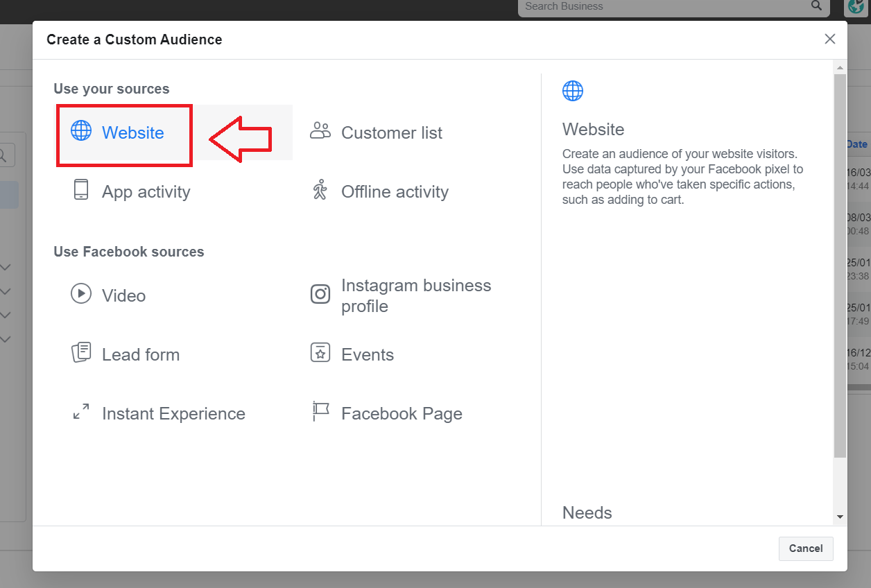Click the Date column header in background table

tap(857, 144)
